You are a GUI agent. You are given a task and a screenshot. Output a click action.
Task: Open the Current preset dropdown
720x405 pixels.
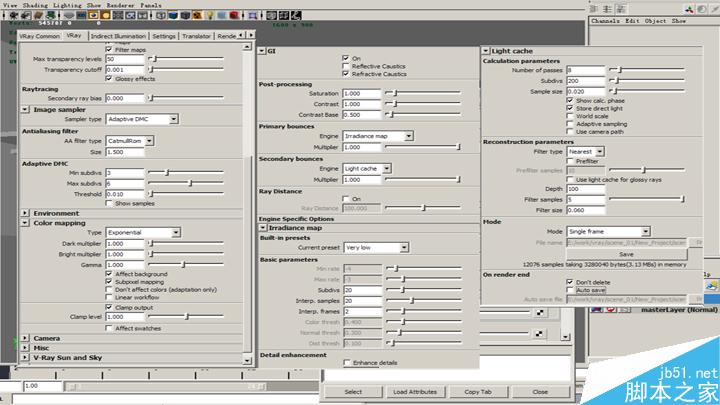point(376,248)
